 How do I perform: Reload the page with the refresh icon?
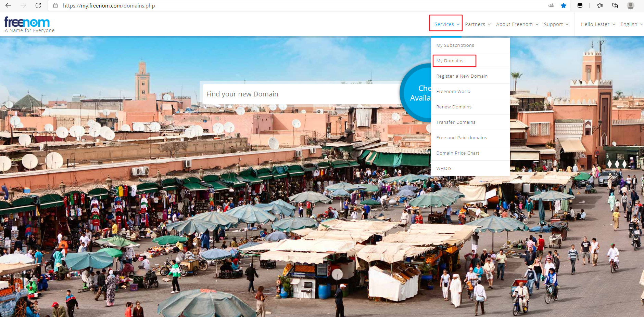(x=38, y=5)
